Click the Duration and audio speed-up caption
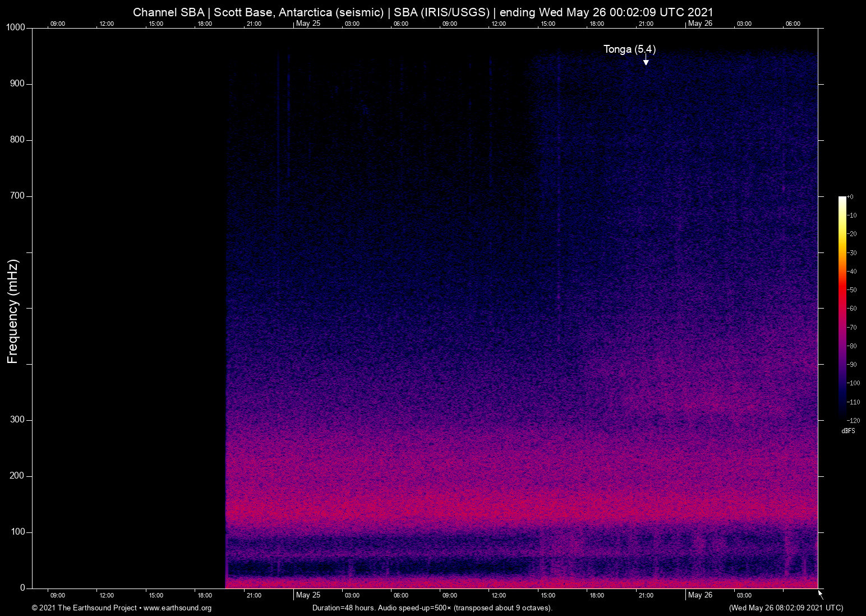The height and width of the screenshot is (616, 866). [432, 608]
